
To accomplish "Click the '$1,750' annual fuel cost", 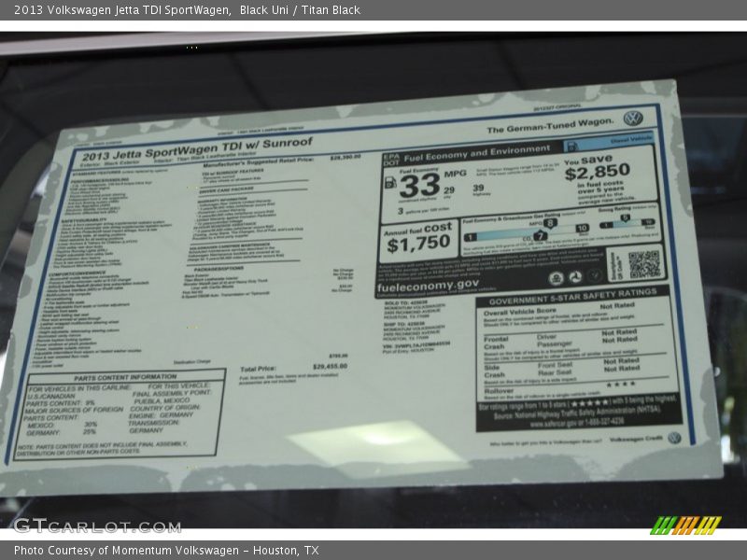I will (x=418, y=244).
